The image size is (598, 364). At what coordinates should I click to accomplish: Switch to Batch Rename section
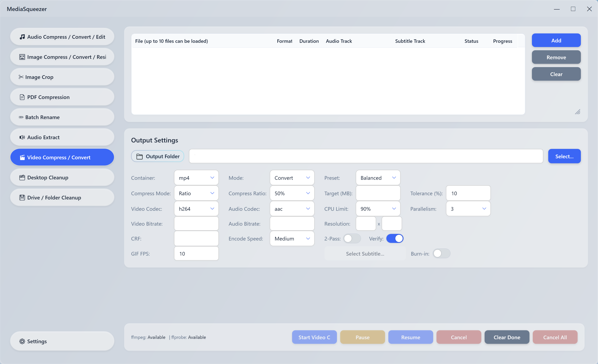coord(62,117)
